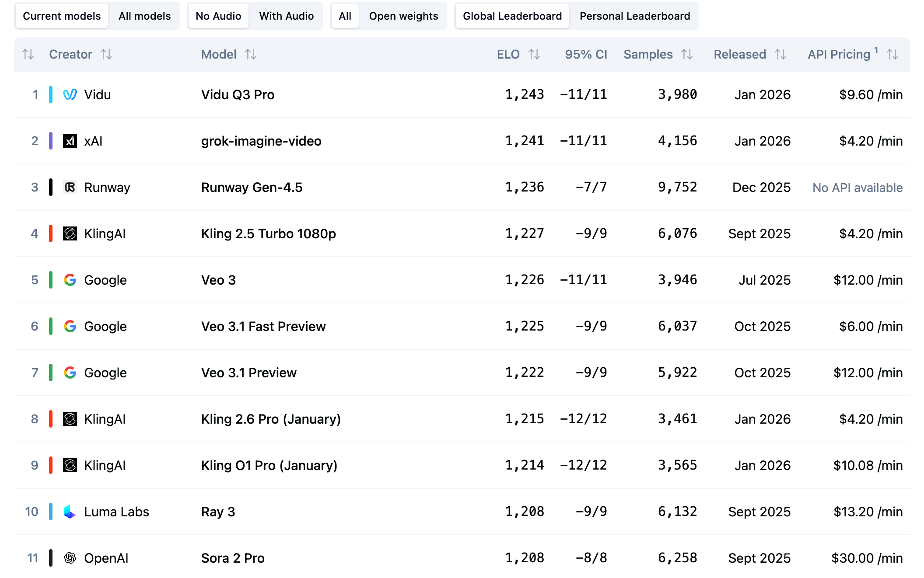Click the Luma Labs logo icon
924x578 pixels.
(x=70, y=512)
